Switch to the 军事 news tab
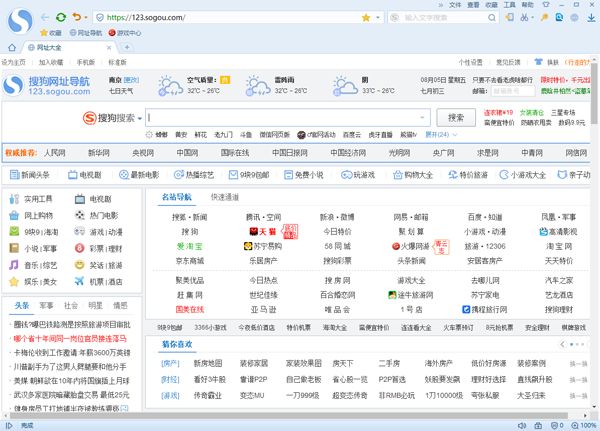 pos(46,305)
